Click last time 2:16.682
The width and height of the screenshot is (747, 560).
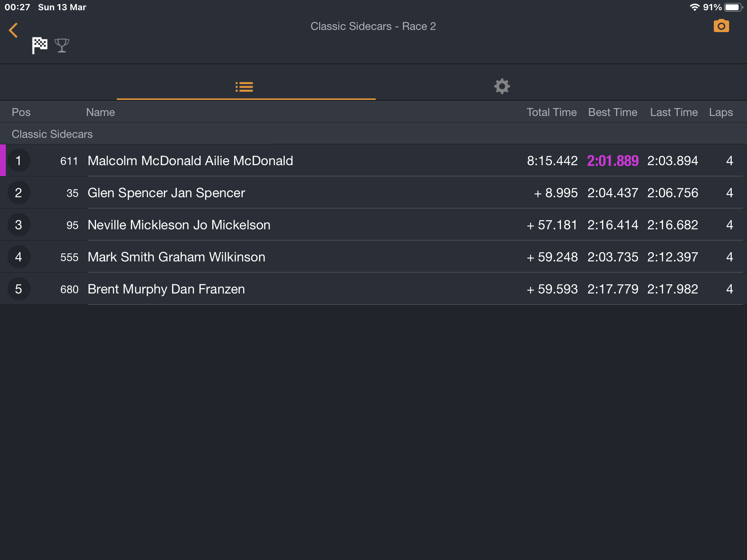673,225
